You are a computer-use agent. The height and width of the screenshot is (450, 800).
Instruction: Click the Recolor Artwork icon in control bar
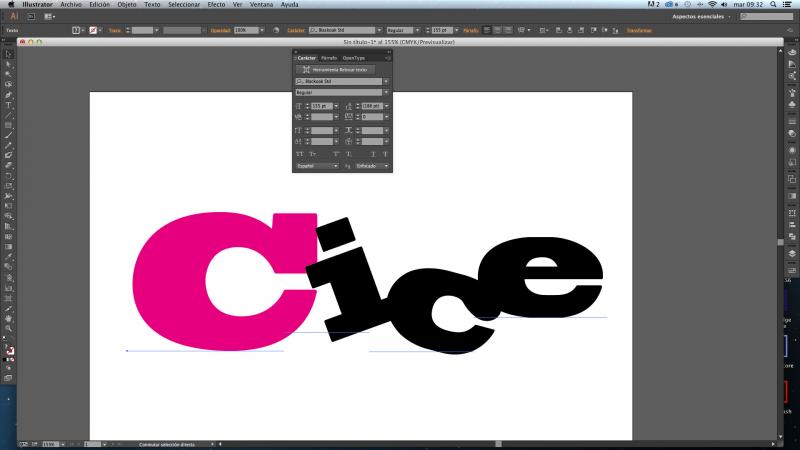click(x=276, y=31)
